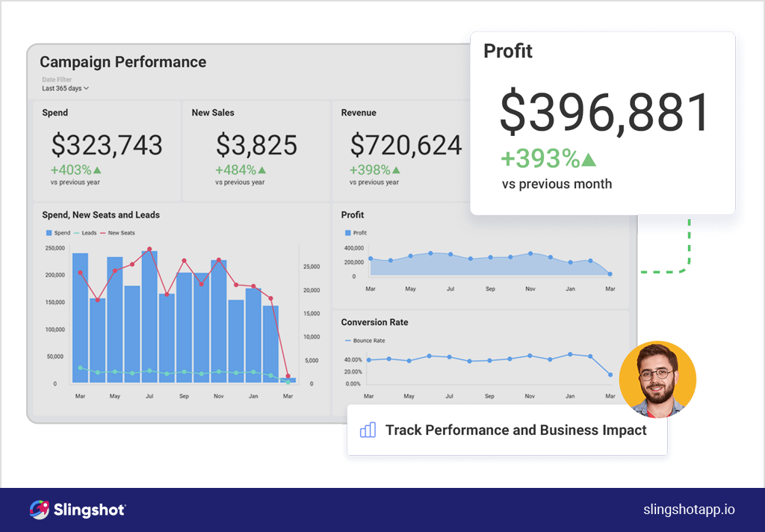This screenshot has width=765, height=532.
Task: Open the slingshotapp.io link
Action: 689,510
